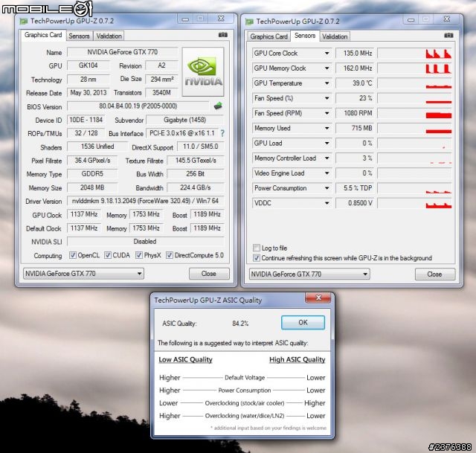The height and width of the screenshot is (453, 476).
Task: Click the Texture Fillrate value 145.5 GTexel/s
Action: 196,161
